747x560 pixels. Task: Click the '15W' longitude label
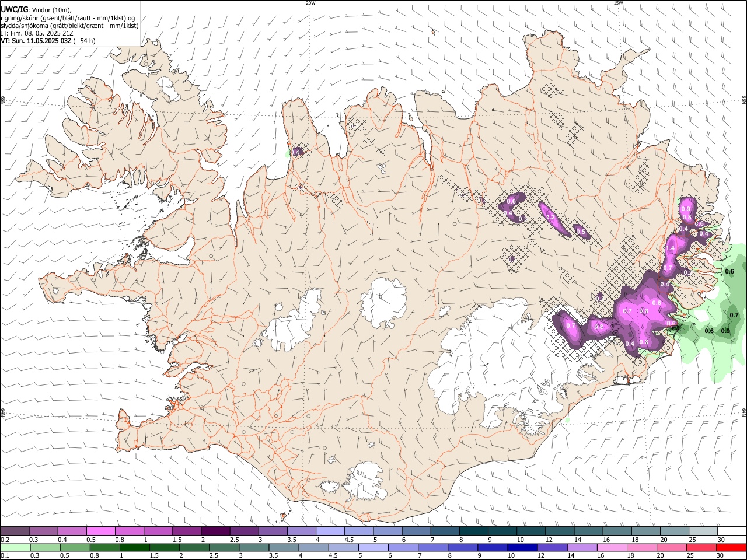tap(618, 3)
